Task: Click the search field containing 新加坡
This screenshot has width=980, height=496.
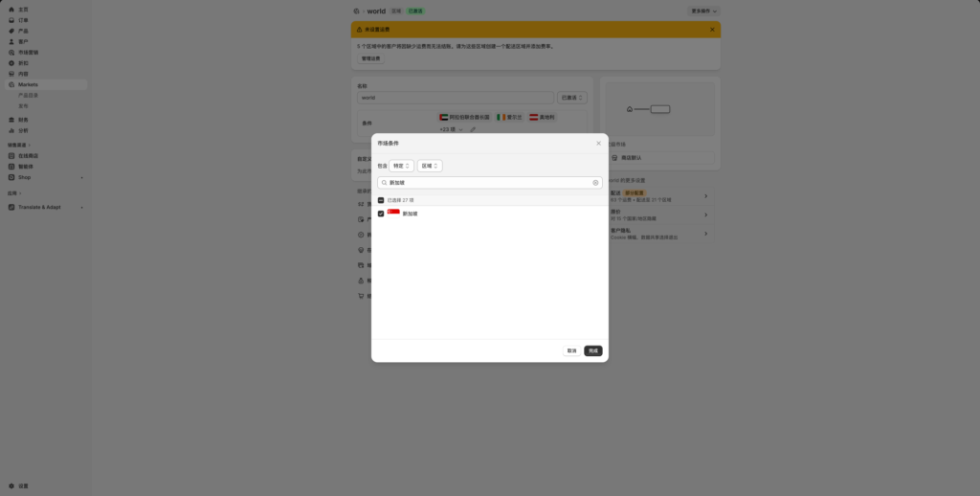Action: click(x=490, y=183)
